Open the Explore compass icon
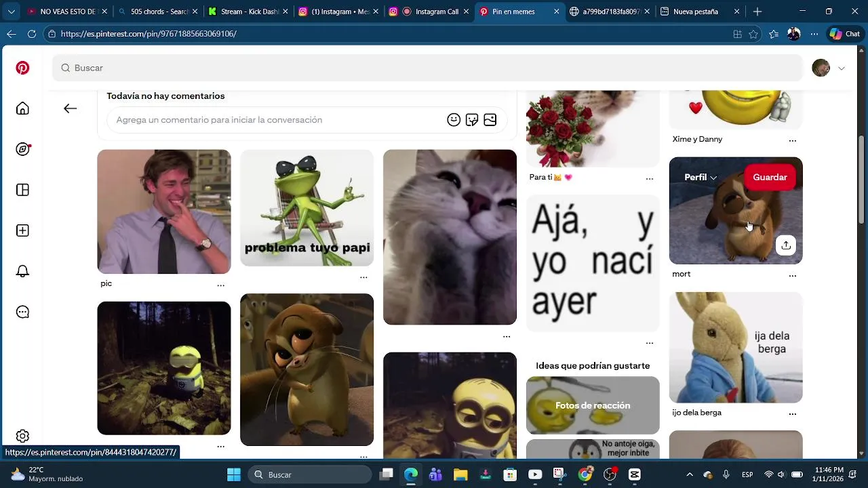868x488 pixels. (22, 149)
